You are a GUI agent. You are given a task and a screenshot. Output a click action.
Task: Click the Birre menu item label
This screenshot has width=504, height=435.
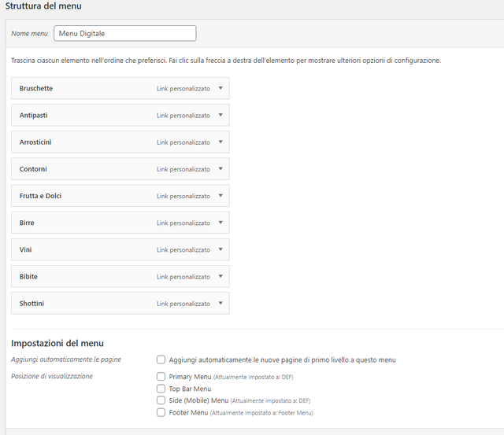click(x=27, y=223)
